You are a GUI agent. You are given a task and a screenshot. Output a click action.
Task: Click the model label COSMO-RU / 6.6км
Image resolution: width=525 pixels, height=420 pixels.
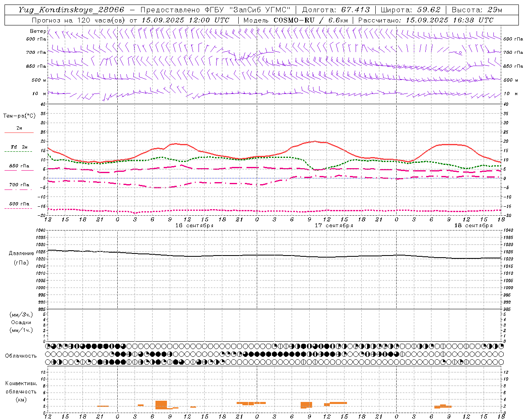[310, 20]
